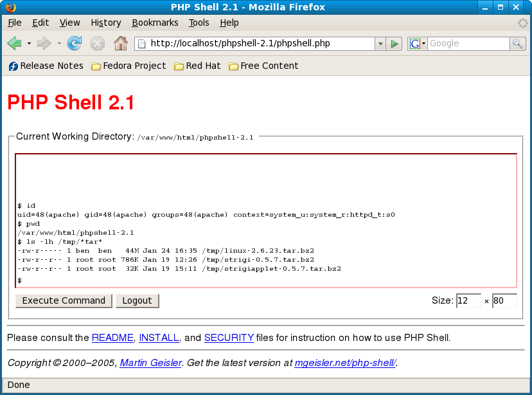Click the Firefox icon in title bar
The height and width of the screenshot is (395, 532).
click(x=10, y=7)
